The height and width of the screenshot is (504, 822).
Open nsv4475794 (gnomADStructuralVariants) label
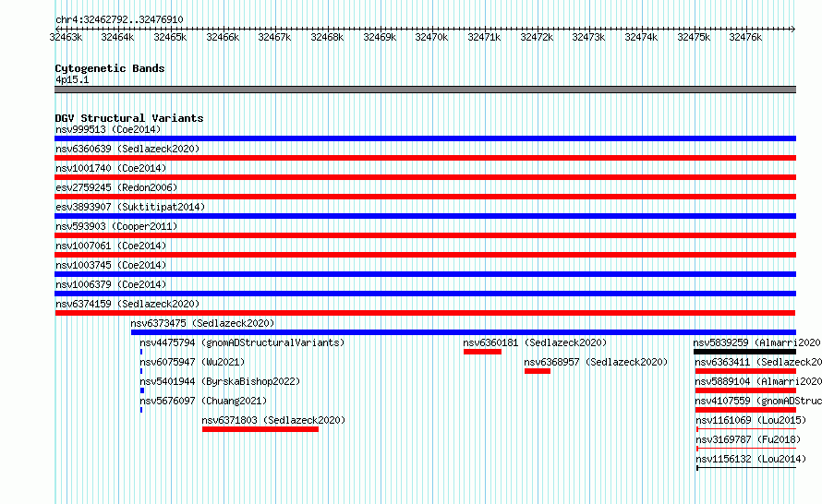pyautogui.click(x=242, y=342)
